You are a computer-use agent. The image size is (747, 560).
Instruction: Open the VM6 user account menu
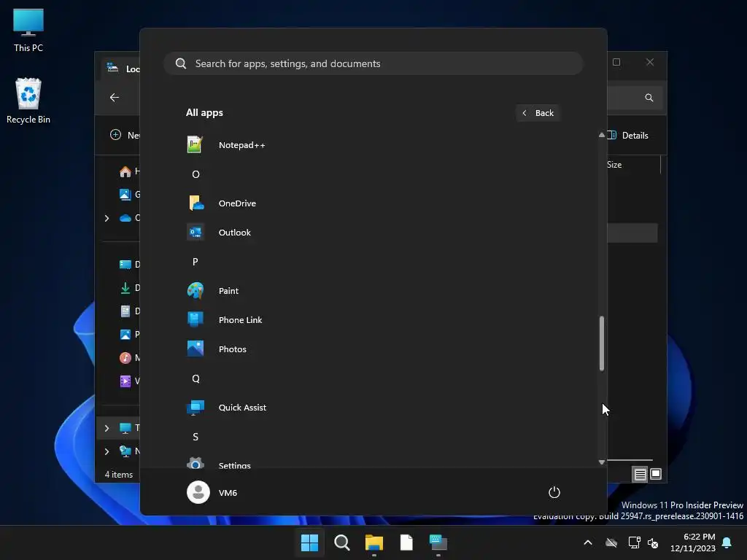tap(212, 492)
